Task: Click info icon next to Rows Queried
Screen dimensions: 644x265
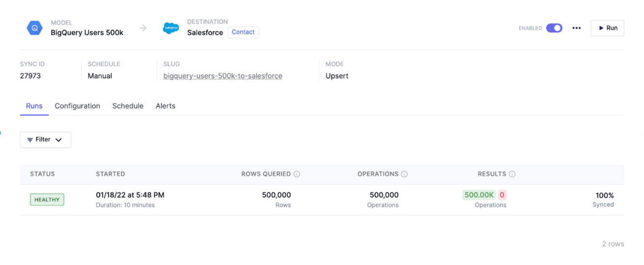Action: (297, 174)
